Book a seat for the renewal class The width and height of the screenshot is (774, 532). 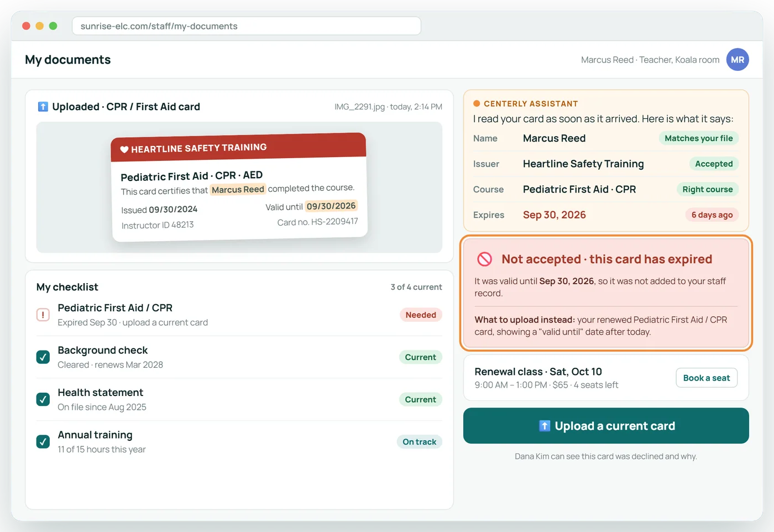pyautogui.click(x=707, y=378)
